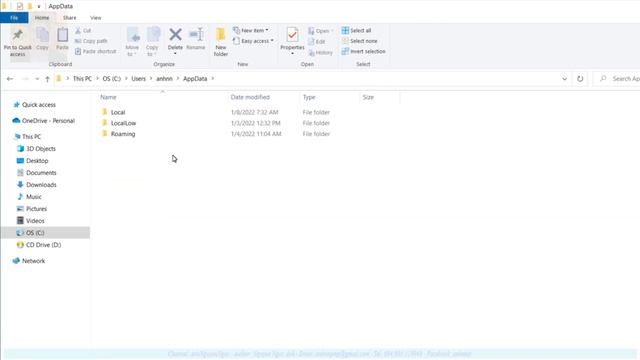
Task: Click OS (C:) in the address path
Action: pos(111,79)
